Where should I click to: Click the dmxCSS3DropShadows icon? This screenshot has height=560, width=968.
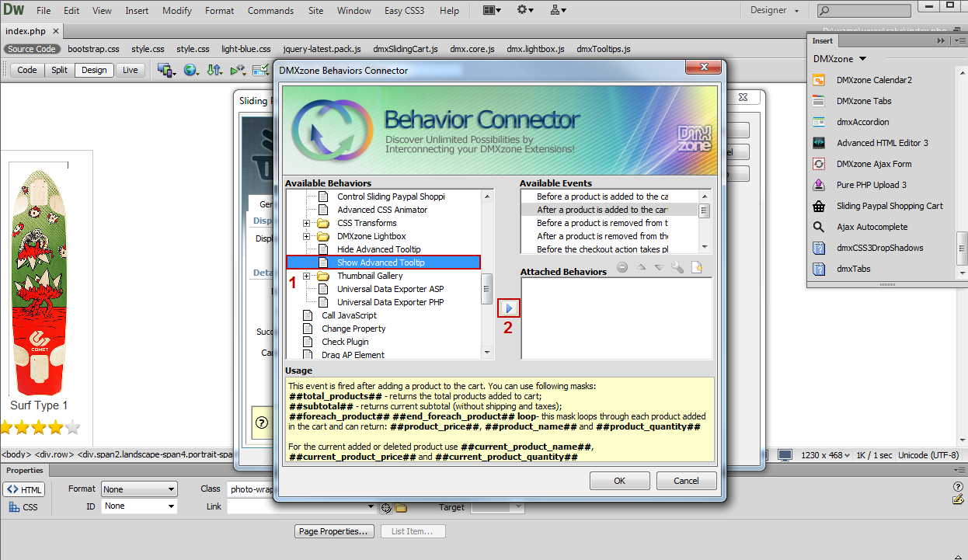pos(818,248)
